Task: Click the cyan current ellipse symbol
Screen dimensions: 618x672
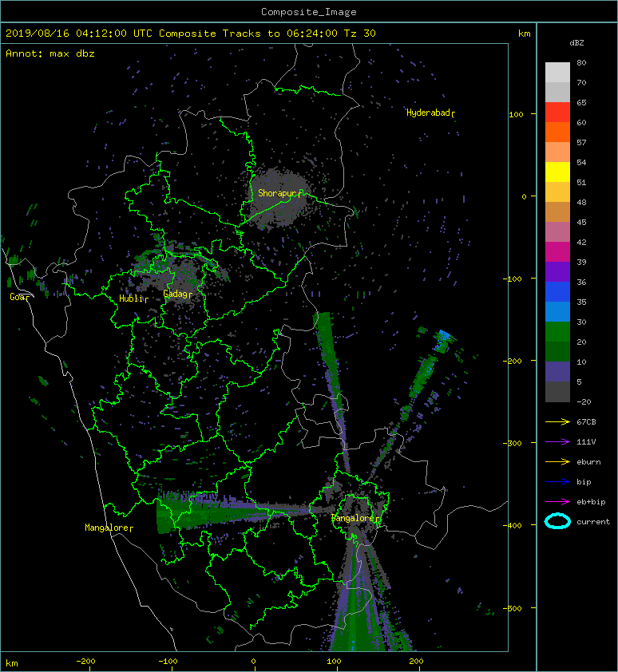Action: pyautogui.click(x=557, y=521)
